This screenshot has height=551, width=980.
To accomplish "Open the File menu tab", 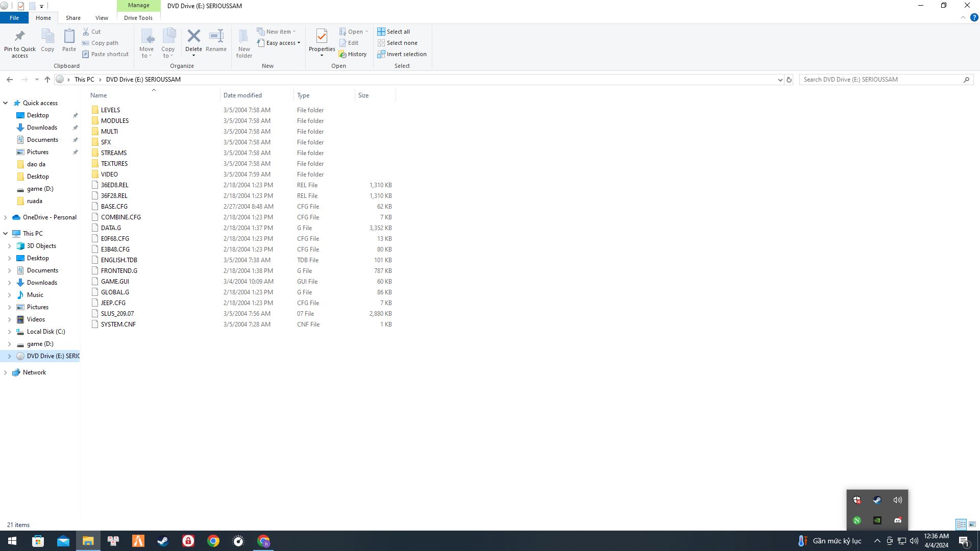I will (14, 18).
